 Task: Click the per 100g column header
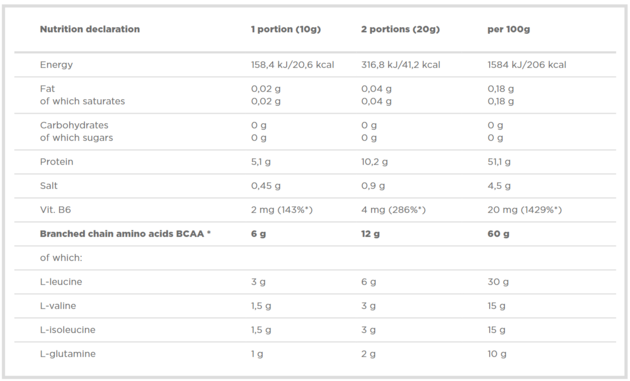508,29
